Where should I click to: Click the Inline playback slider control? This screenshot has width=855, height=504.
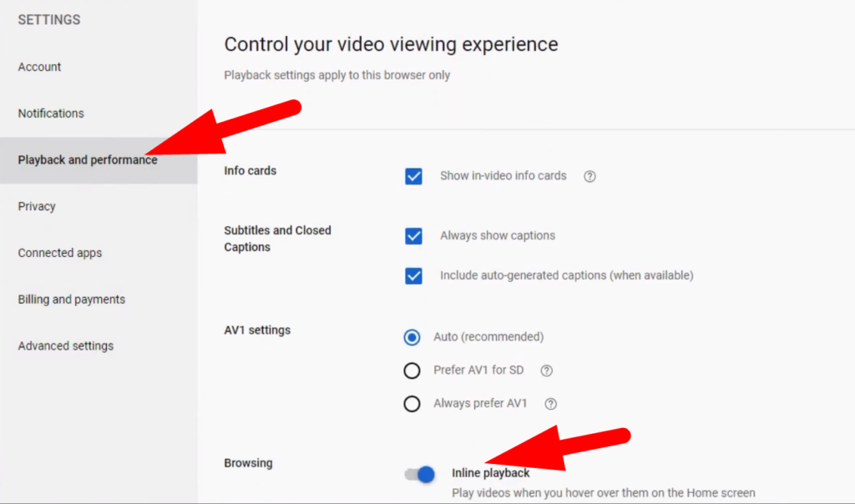tap(420, 473)
